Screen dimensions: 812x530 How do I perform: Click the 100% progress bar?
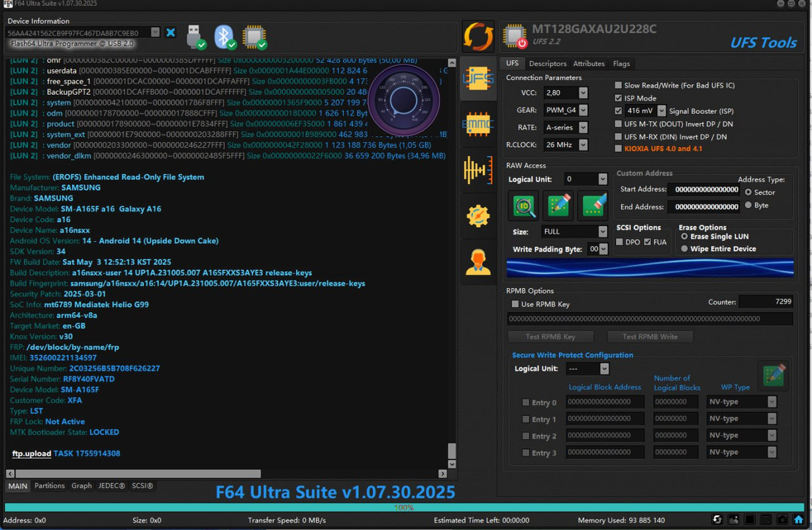pyautogui.click(x=403, y=507)
